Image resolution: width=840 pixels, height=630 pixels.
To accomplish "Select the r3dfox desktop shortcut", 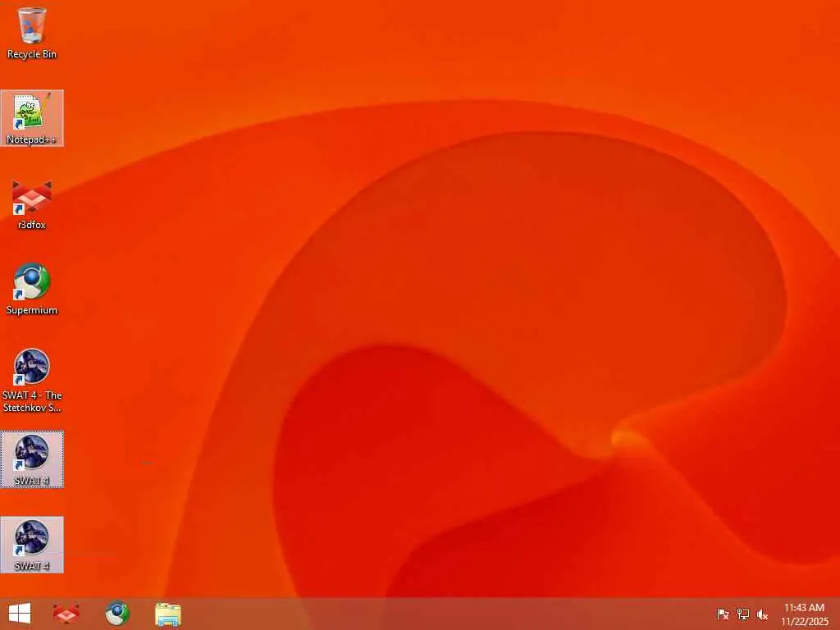I will coord(32,204).
